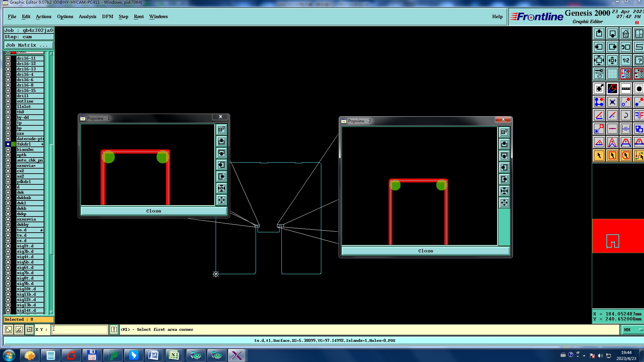The image size is (644, 362).
Task: Select the rotate arrow tool icon
Action: [x=626, y=116]
